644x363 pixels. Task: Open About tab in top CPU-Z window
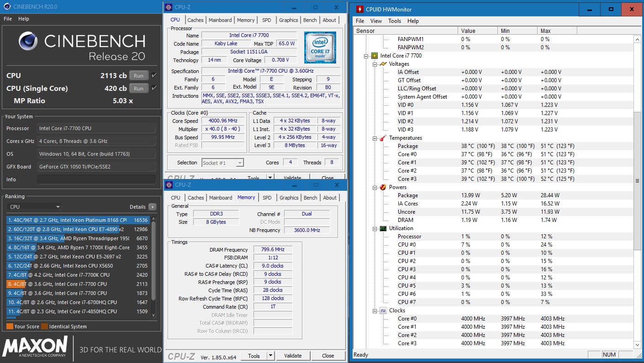pyautogui.click(x=329, y=20)
